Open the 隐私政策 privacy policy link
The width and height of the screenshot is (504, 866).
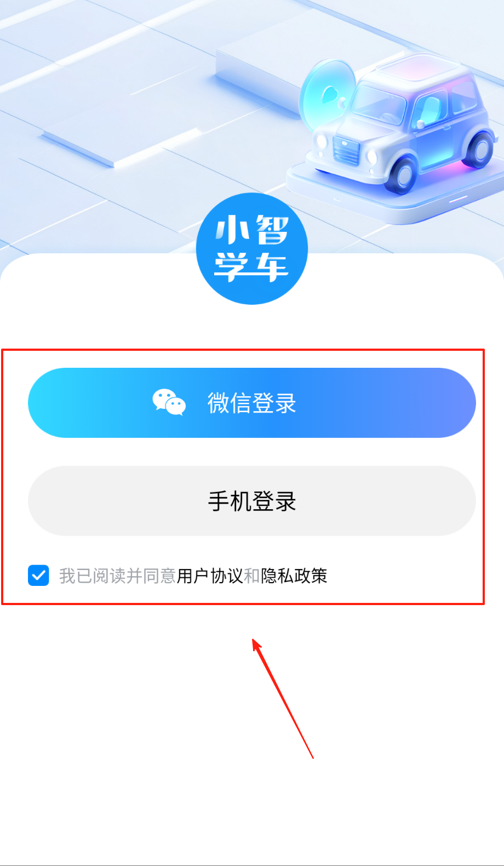[x=294, y=576]
